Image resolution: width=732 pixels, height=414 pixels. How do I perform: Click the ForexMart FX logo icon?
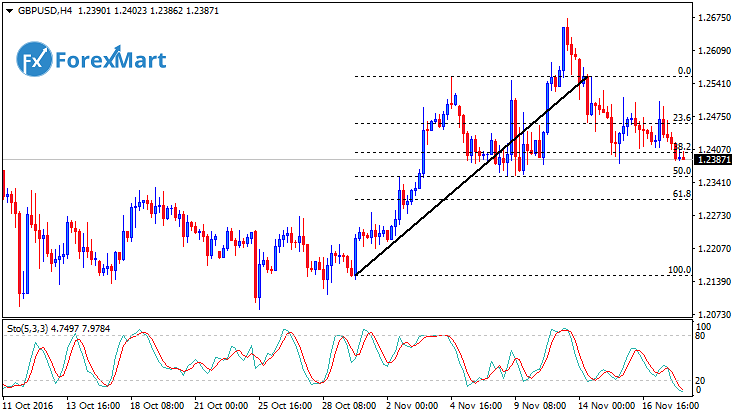pos(35,58)
